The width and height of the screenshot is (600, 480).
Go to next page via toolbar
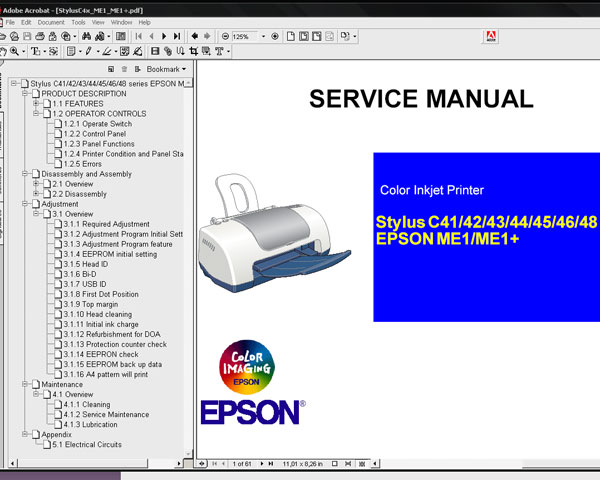[x=164, y=36]
